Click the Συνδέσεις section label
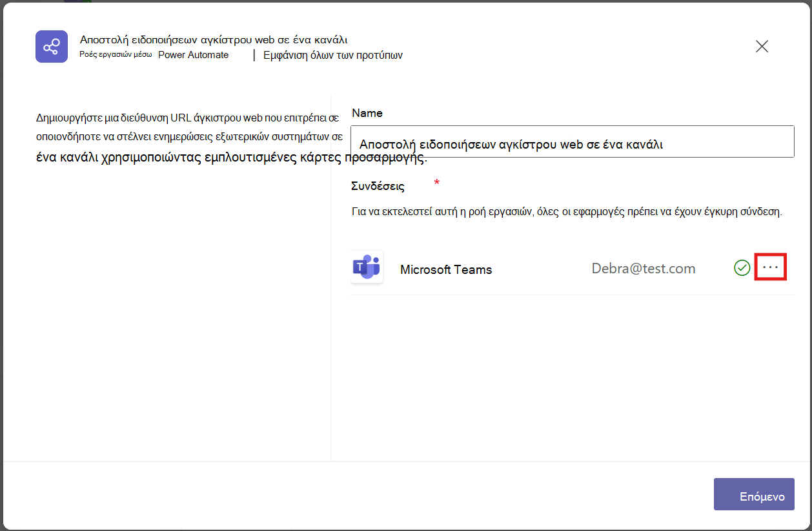Viewport: 812px width, 531px height. 378,186
